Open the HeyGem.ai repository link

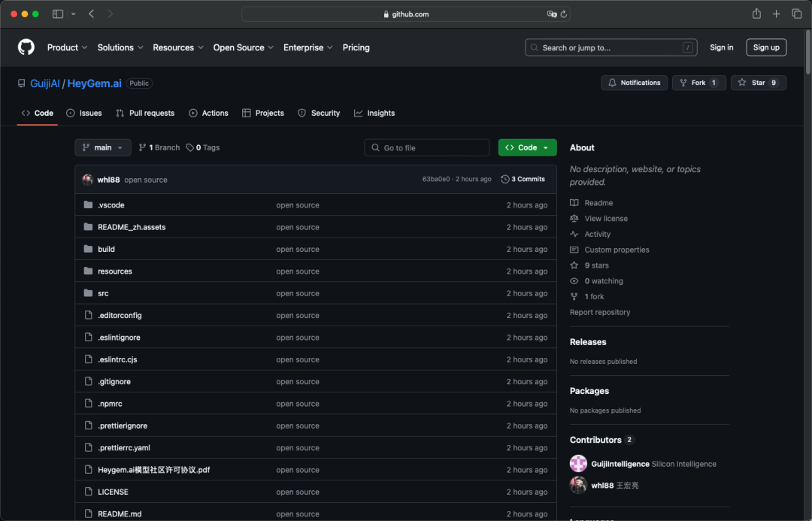coord(94,83)
